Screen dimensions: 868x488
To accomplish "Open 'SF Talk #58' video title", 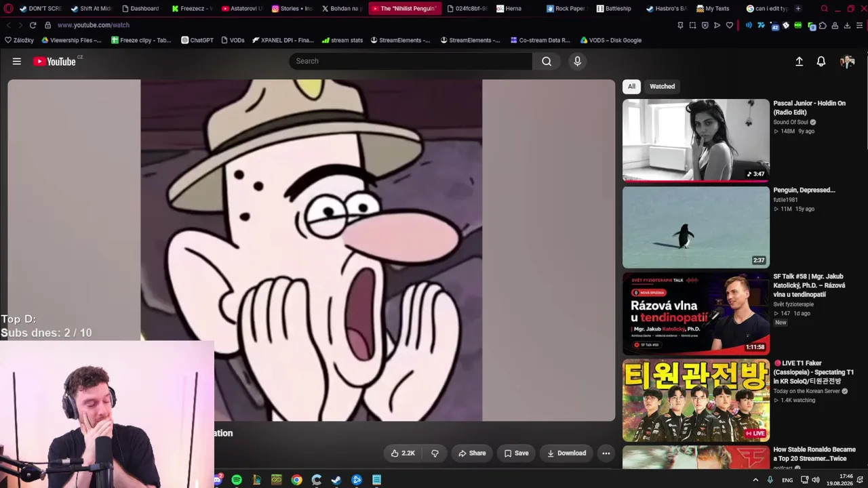I will click(x=809, y=285).
